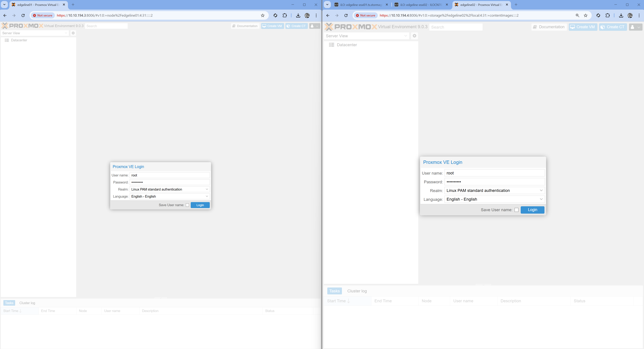Open tab search dropdown in right browser
This screenshot has height=349, width=644.
327,5
